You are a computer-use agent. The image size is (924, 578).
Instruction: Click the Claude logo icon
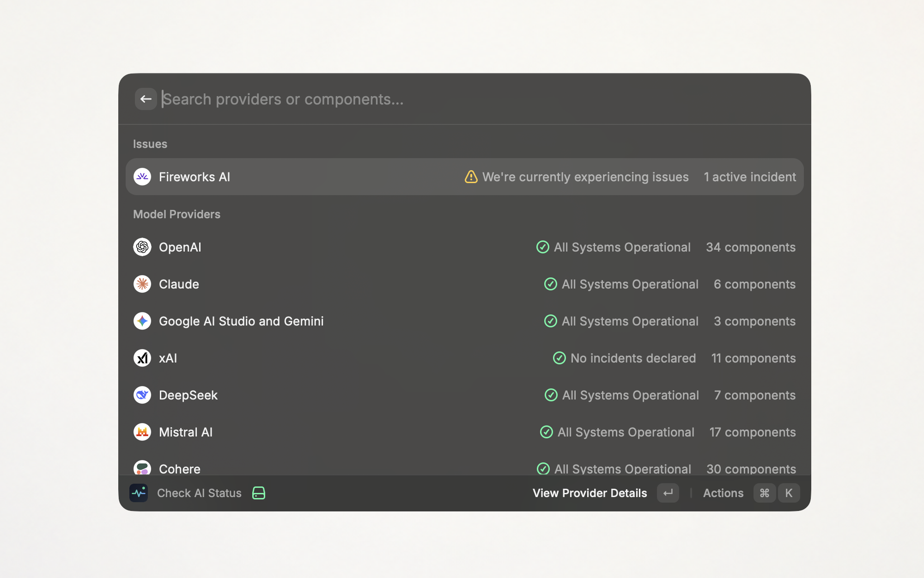click(142, 284)
